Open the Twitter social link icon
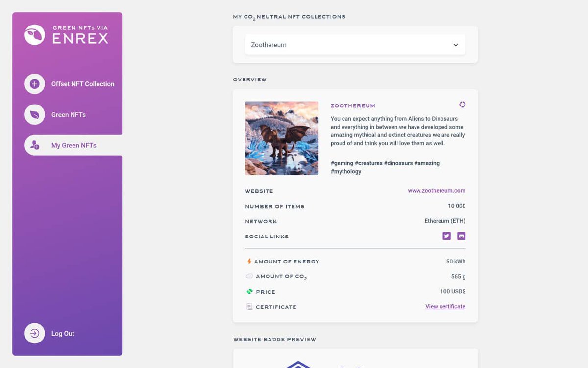Viewport: 588px width, 368px height. [446, 236]
